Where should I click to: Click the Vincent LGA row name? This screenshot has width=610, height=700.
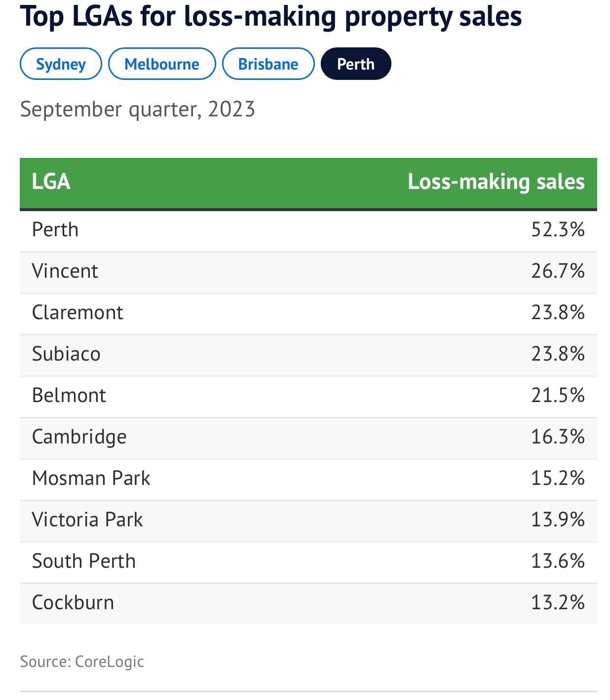click(x=65, y=271)
